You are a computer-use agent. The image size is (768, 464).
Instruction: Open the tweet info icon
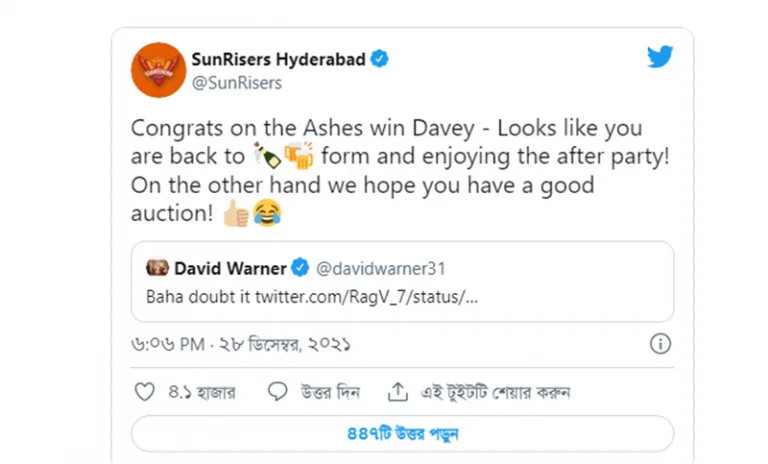tap(660, 344)
